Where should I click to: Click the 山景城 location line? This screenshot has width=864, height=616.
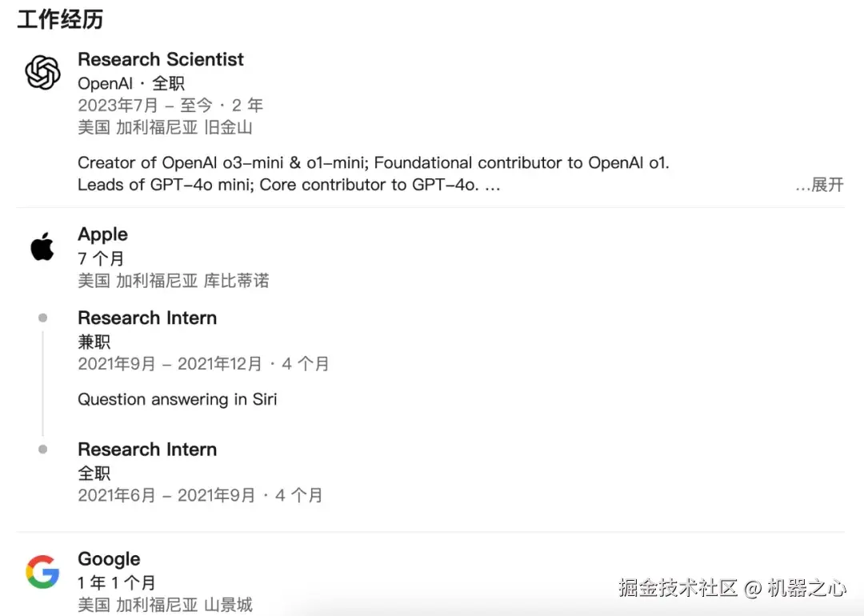[x=165, y=604]
